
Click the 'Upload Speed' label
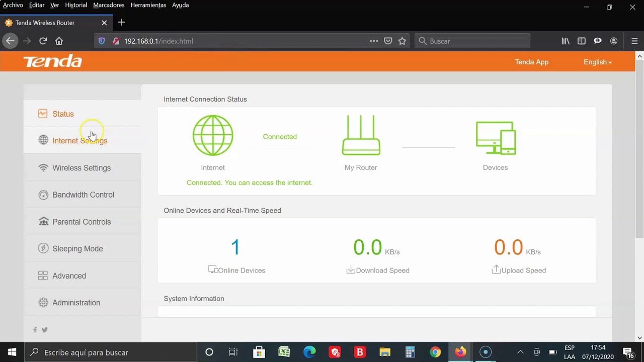pyautogui.click(x=523, y=270)
